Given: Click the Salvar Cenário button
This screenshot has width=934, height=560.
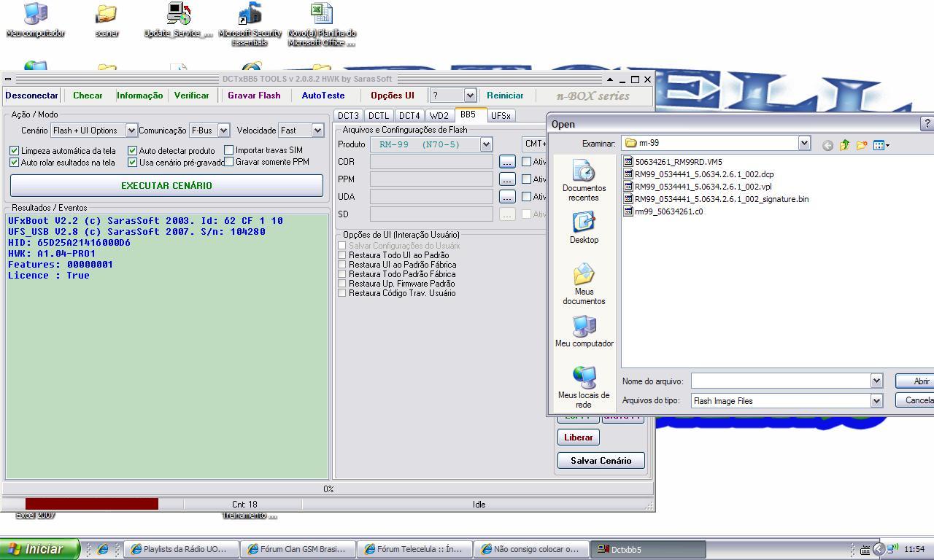Looking at the screenshot, I should tap(601, 460).
